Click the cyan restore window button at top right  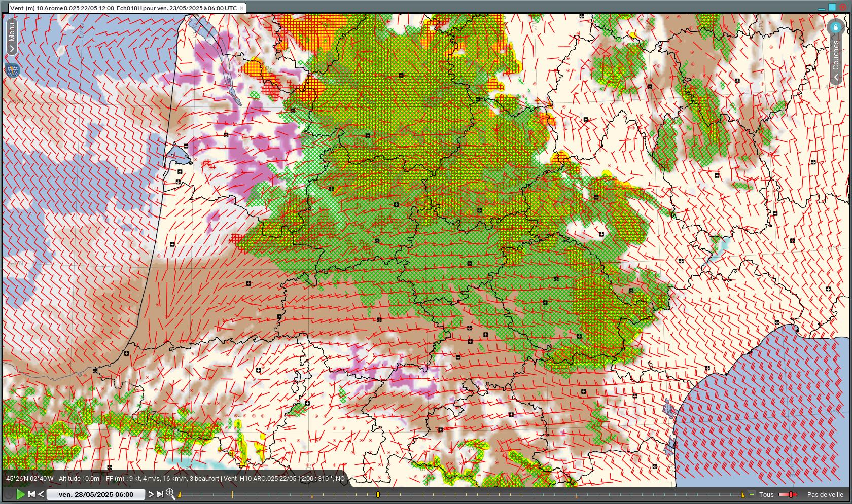click(832, 7)
